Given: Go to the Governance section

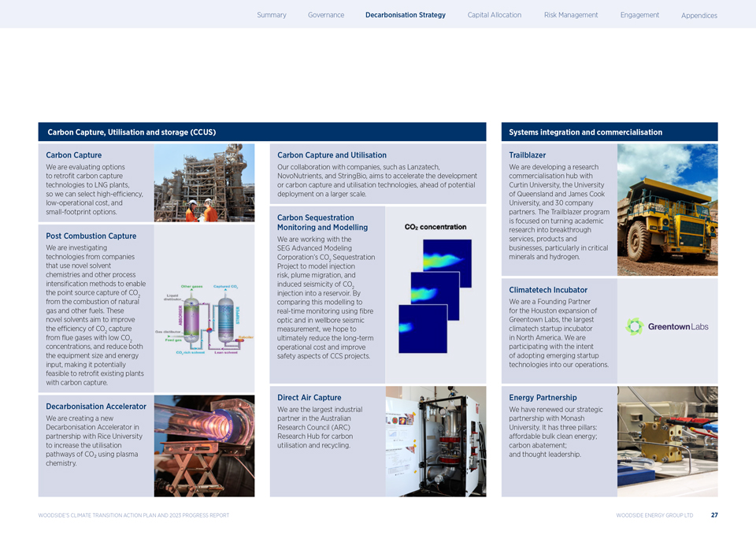Looking at the screenshot, I should coord(325,15).
